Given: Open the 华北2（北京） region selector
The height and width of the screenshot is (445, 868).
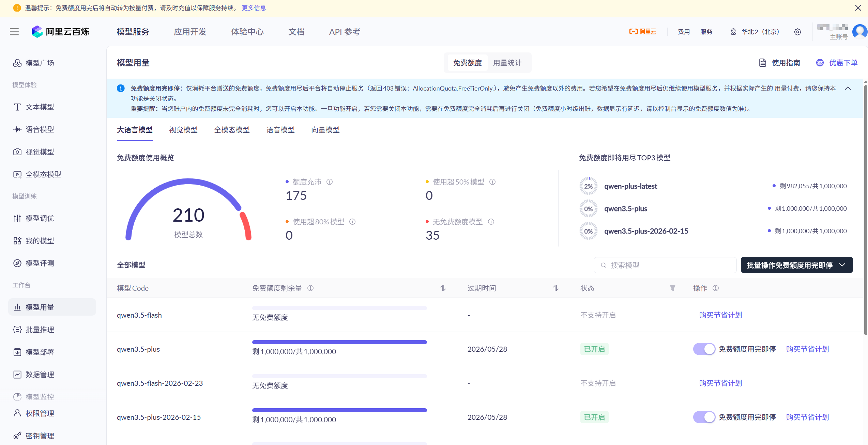Looking at the screenshot, I should (755, 32).
